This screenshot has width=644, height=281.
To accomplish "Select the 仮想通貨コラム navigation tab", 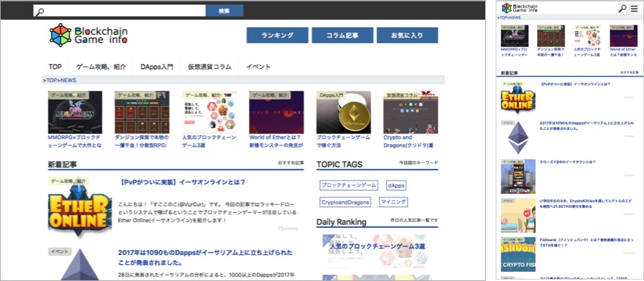I will pyautogui.click(x=210, y=67).
